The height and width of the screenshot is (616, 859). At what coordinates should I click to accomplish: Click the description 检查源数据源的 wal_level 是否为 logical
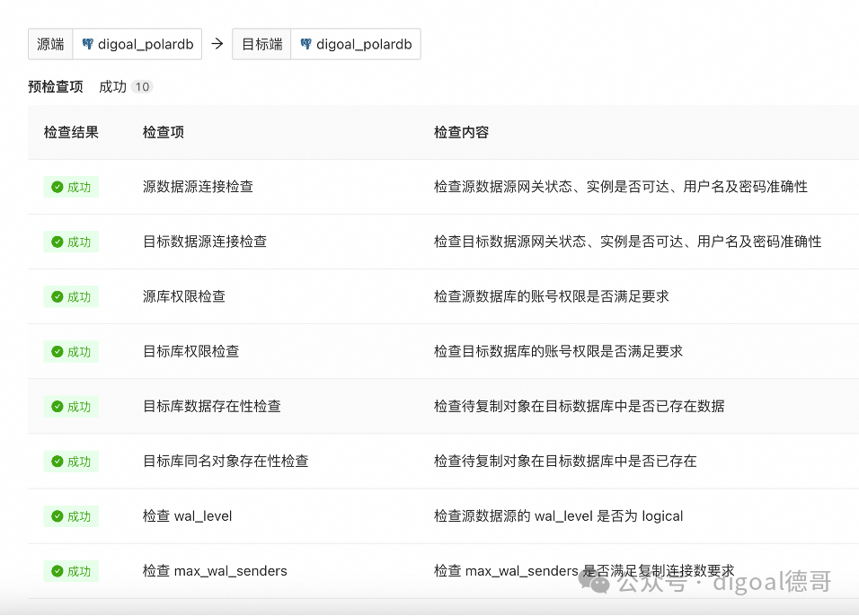pos(559,515)
